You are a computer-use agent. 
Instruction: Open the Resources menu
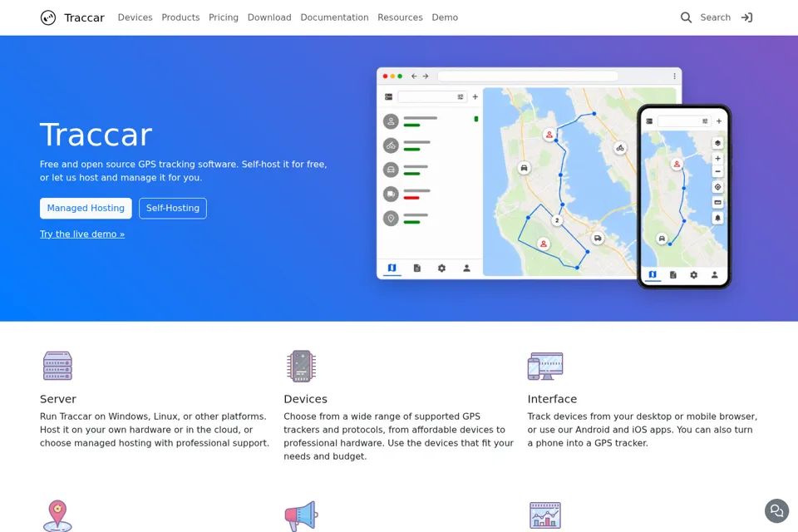[400, 17]
